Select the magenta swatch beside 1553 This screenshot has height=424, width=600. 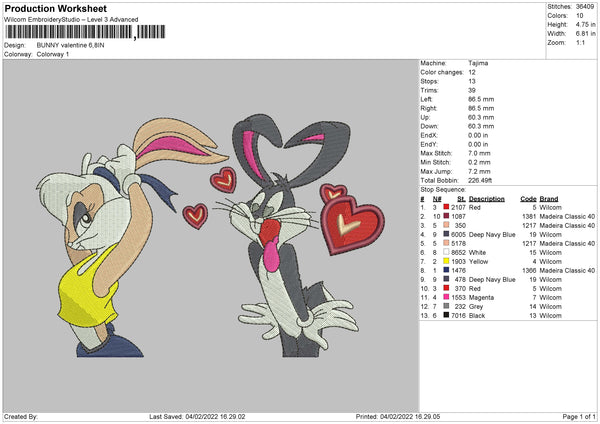pyautogui.click(x=446, y=297)
